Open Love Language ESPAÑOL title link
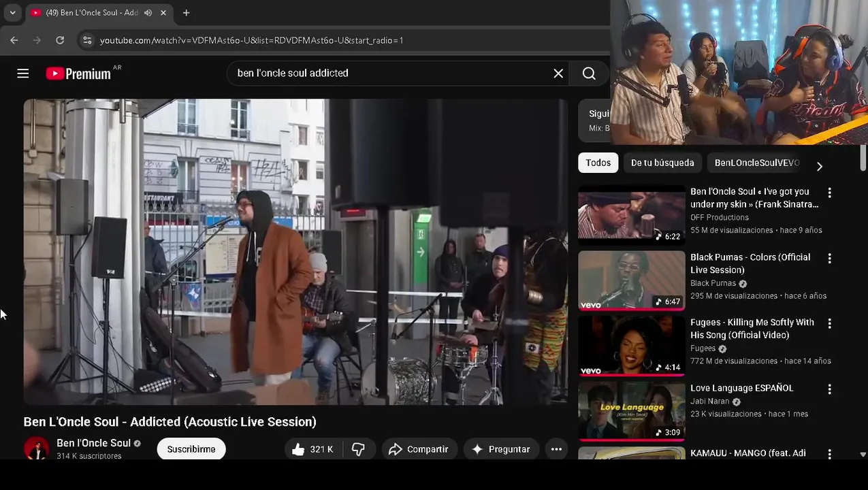 (742, 388)
